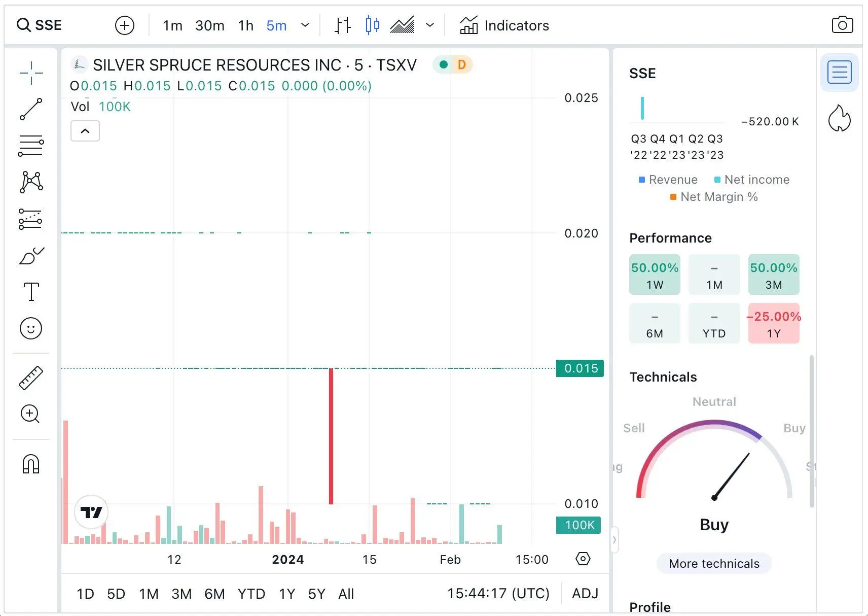Open the watchlist details panel icon

[x=840, y=73]
